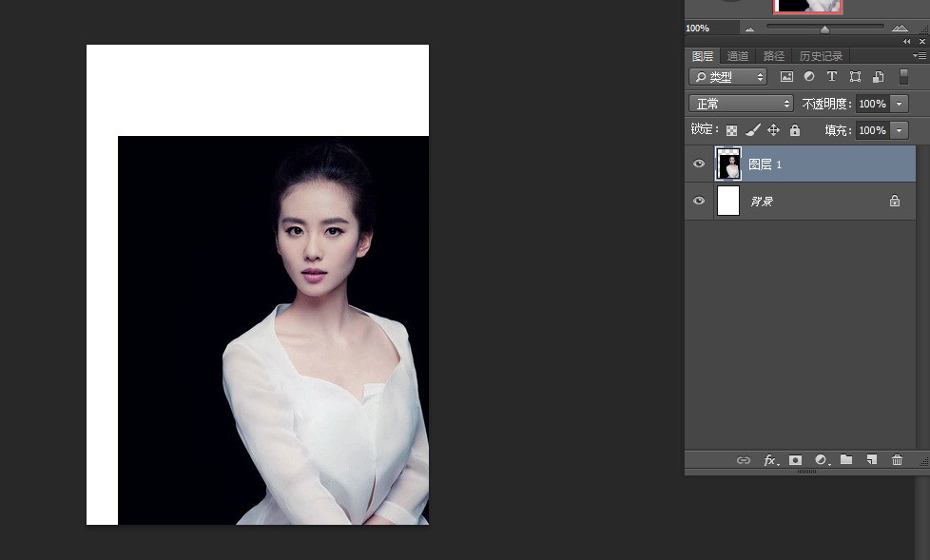Viewport: 930px width, 560px height.
Task: Click the 不透明度 100% value field
Action: tap(872, 104)
